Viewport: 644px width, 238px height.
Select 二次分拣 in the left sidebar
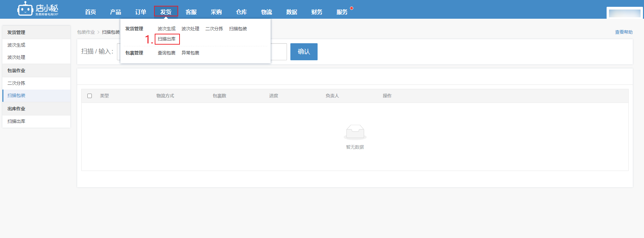tap(16, 83)
